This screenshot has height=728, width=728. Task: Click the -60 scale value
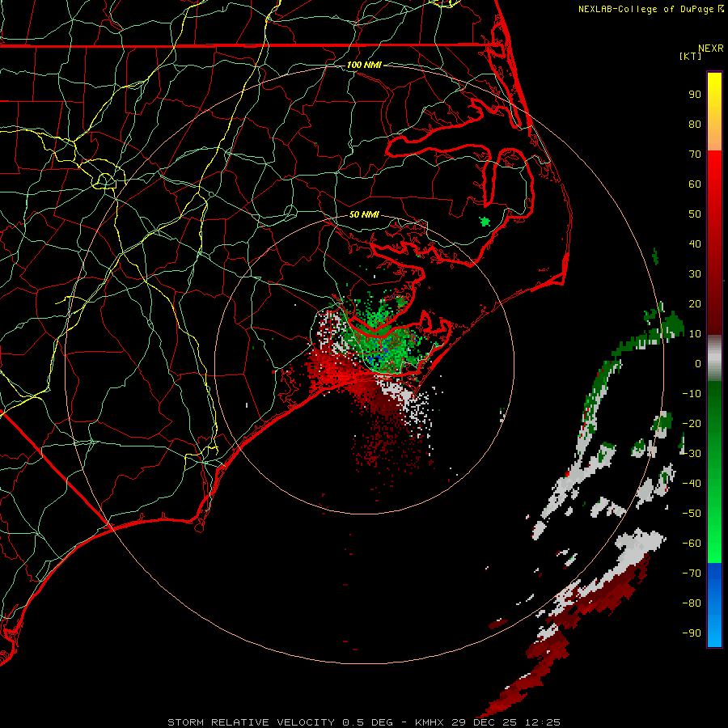[x=692, y=544]
